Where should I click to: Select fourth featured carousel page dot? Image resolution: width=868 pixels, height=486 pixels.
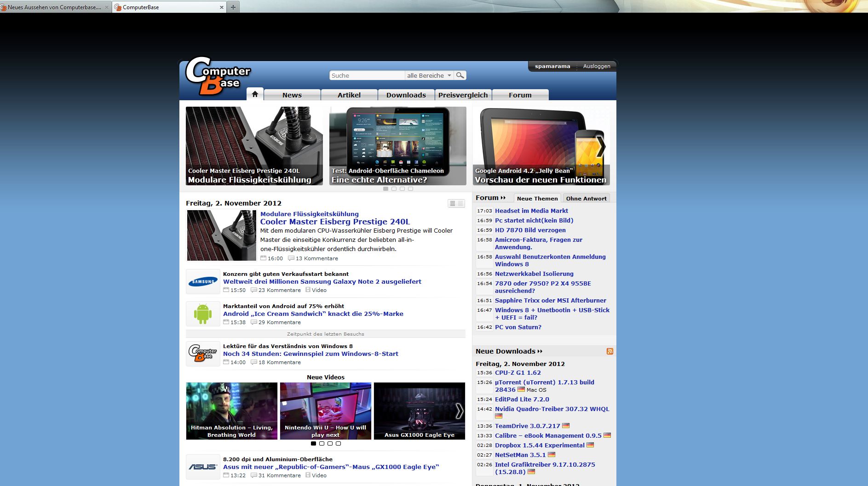coord(410,189)
